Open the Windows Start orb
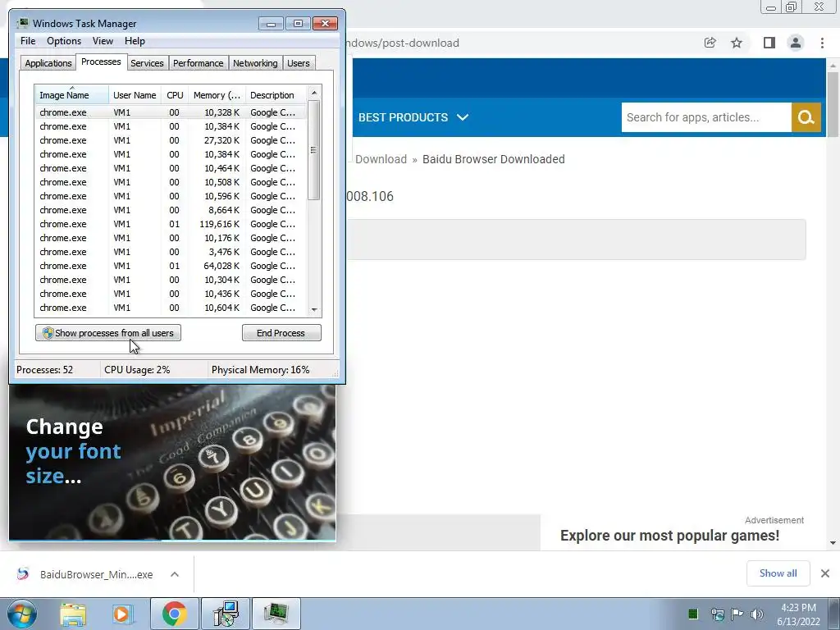The image size is (840, 630). coord(22,614)
